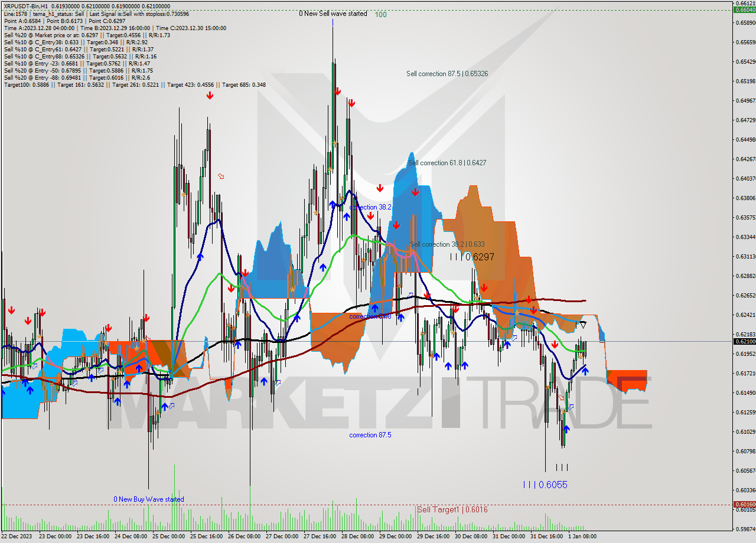The height and width of the screenshot is (543, 756).
Task: Click the blue 'correction 61.8' label
Action: point(370,316)
